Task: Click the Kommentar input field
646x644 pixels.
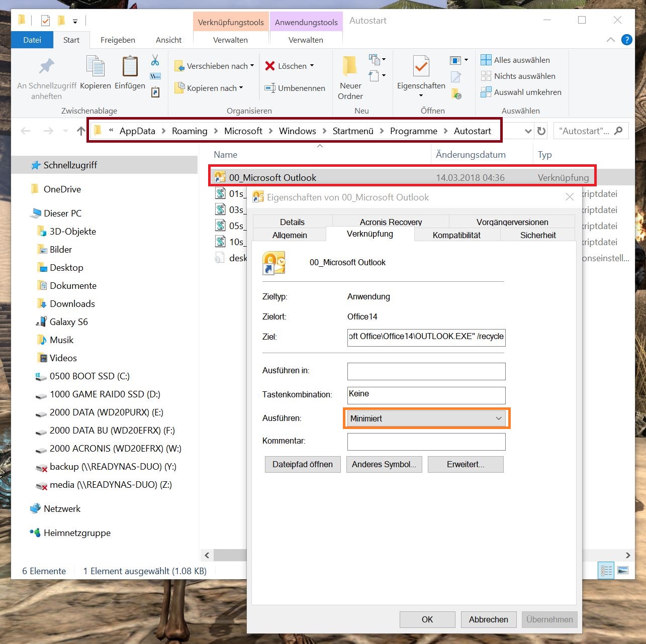Action: click(426, 442)
